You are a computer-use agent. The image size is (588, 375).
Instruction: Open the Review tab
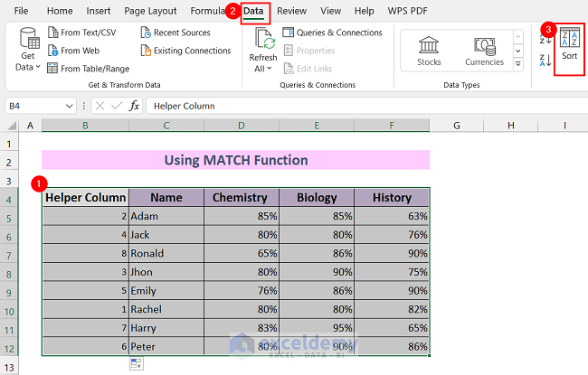tap(291, 11)
